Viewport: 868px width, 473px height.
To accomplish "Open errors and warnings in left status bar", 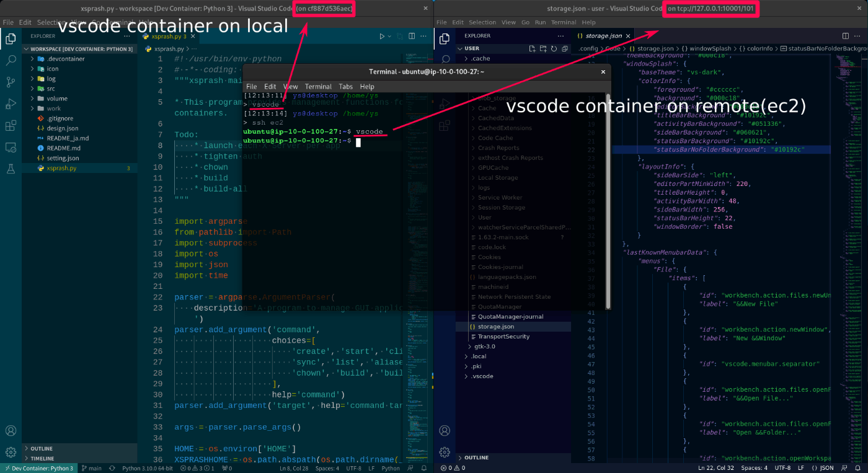I will click(x=197, y=468).
